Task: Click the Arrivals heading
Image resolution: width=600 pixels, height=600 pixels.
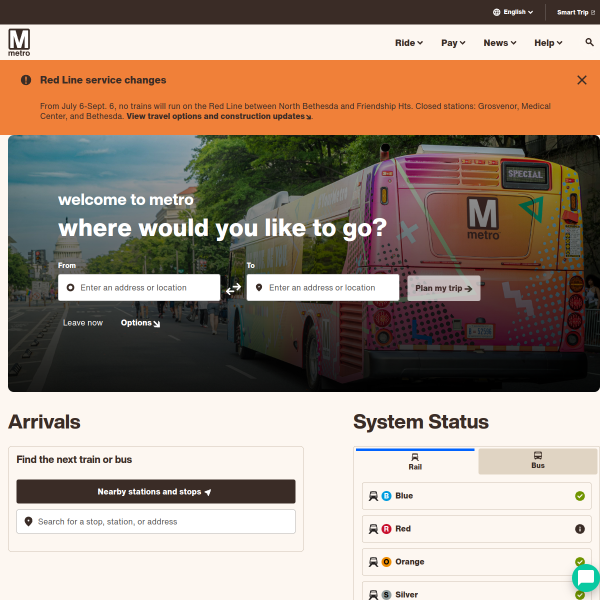Action: [x=44, y=422]
